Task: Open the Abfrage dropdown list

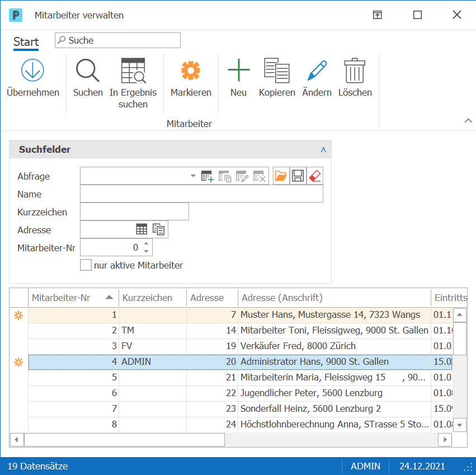Action: 193,176
